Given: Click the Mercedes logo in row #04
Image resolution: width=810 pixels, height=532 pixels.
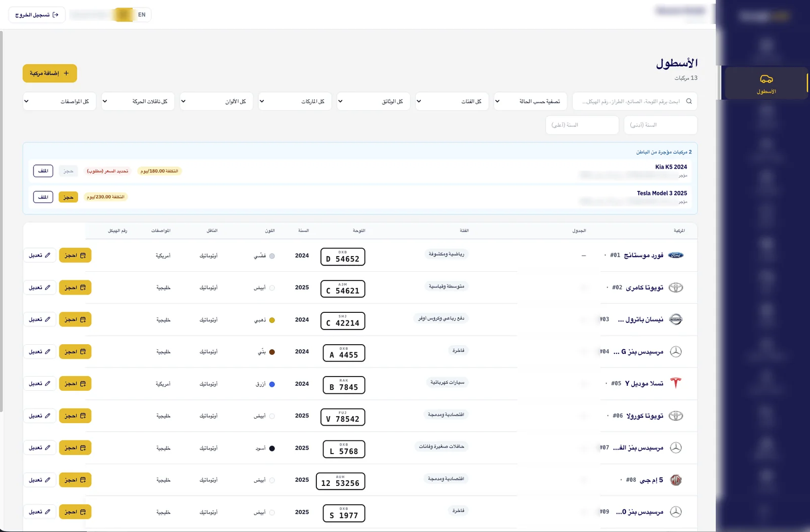Looking at the screenshot, I should click(676, 351).
